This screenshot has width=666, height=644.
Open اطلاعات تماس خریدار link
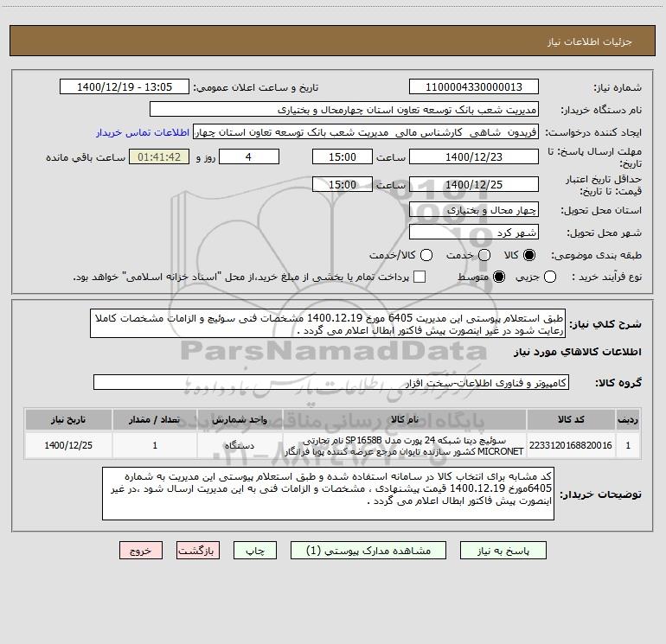tap(143, 132)
